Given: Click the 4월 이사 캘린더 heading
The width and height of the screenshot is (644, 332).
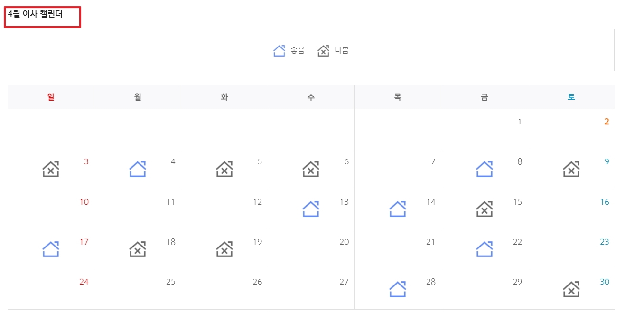Looking at the screenshot, I should tap(35, 14).
